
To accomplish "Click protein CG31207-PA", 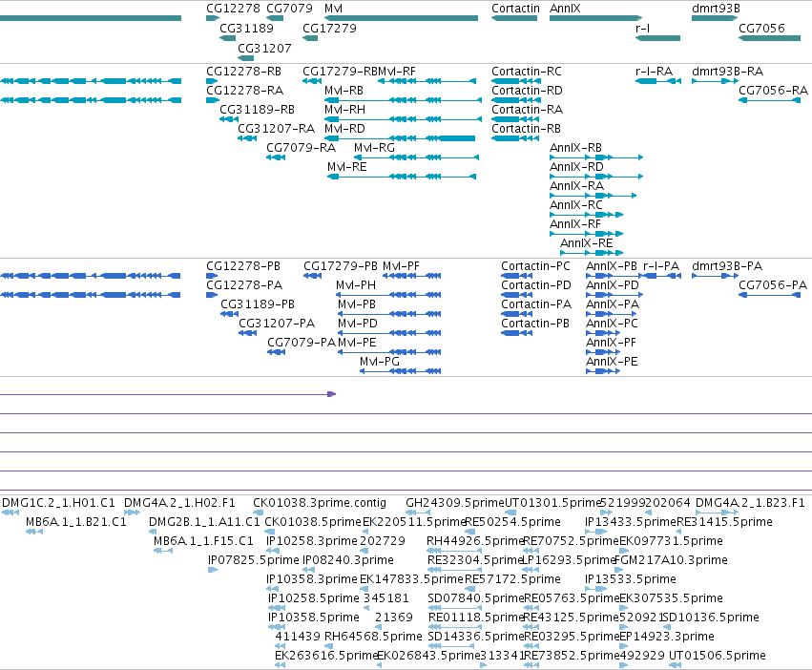I will (247, 333).
